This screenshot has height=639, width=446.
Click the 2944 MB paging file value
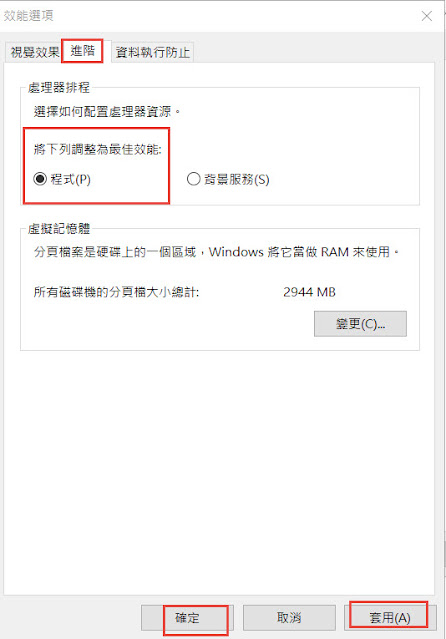(309, 292)
